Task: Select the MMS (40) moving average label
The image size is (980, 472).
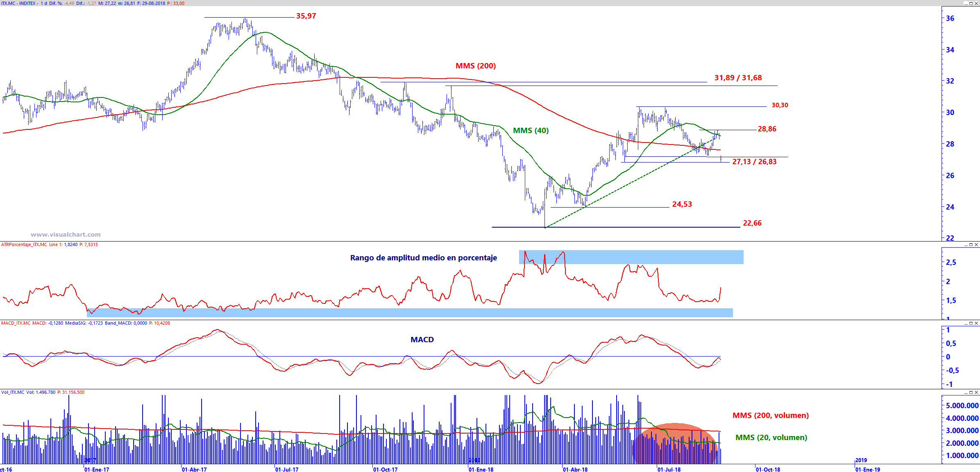Action: pyautogui.click(x=531, y=131)
